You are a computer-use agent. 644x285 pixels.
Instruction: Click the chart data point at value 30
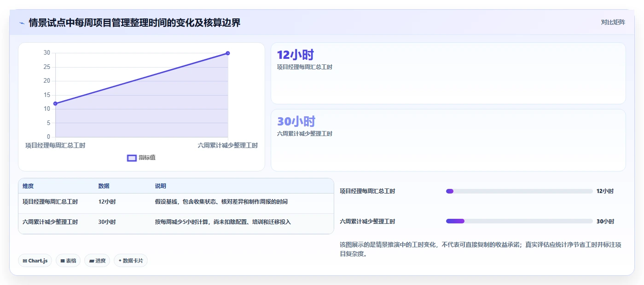tap(228, 53)
